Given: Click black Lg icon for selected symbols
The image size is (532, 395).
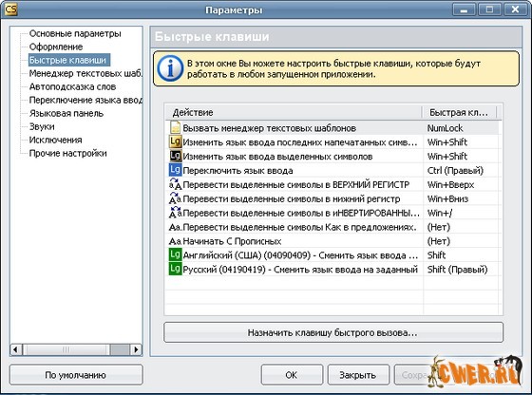Looking at the screenshot, I should tap(175, 156).
